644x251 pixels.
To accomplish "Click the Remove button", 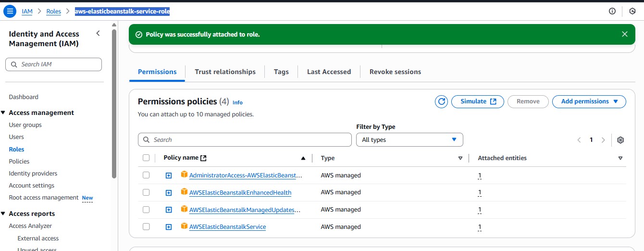I will tap(528, 101).
